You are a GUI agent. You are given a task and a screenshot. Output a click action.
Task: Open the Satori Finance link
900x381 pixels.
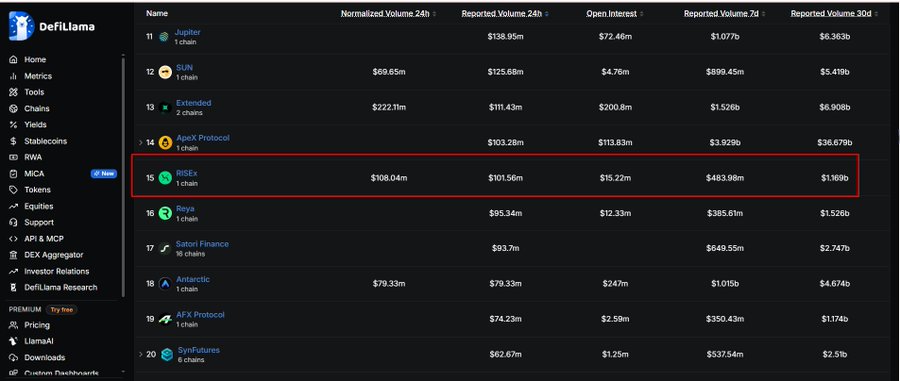pyautogui.click(x=202, y=244)
